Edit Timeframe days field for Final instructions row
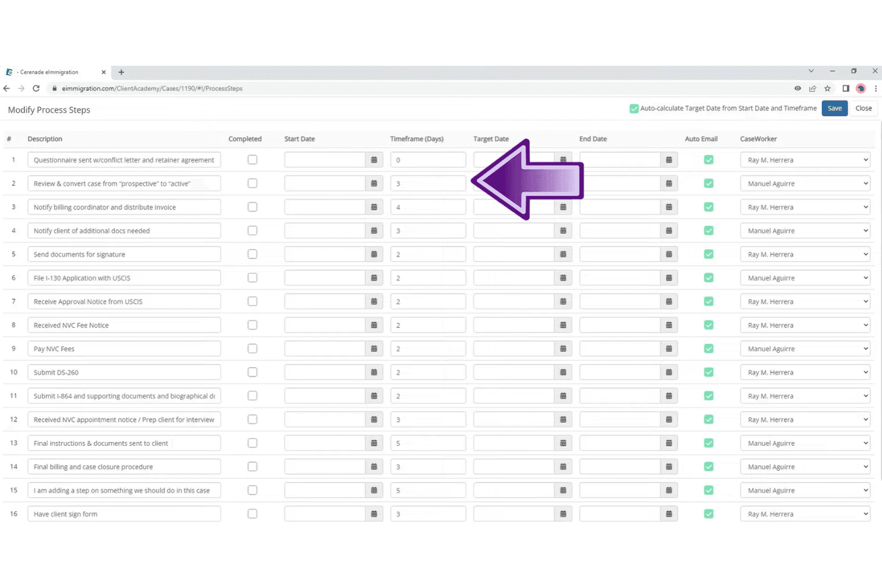The height and width of the screenshot is (588, 882). tap(428, 443)
